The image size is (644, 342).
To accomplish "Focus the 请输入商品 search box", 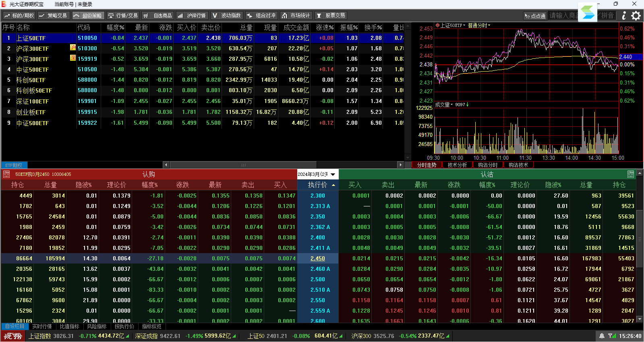I will (563, 16).
